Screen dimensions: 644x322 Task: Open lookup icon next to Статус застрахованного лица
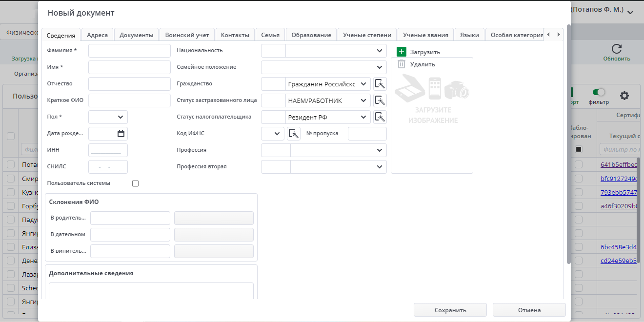[380, 101]
